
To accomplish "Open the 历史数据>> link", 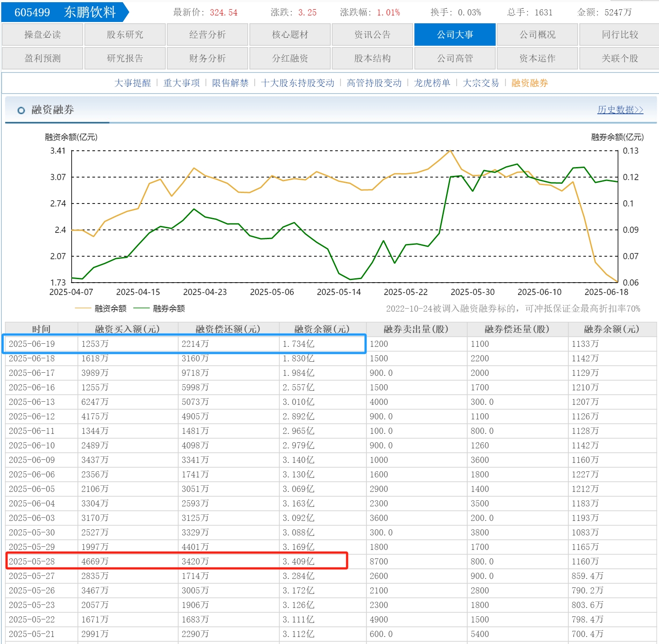I will point(620,110).
